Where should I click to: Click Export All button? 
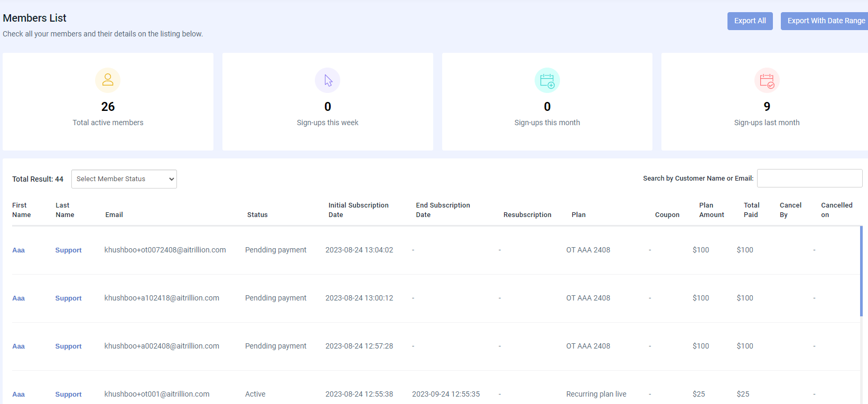(750, 21)
